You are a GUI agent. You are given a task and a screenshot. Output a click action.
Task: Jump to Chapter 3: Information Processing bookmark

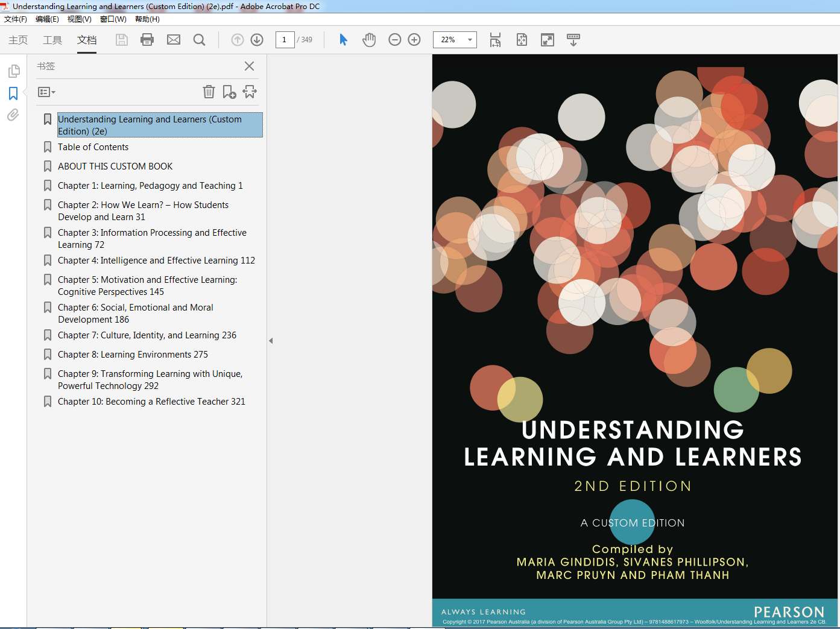(x=152, y=239)
